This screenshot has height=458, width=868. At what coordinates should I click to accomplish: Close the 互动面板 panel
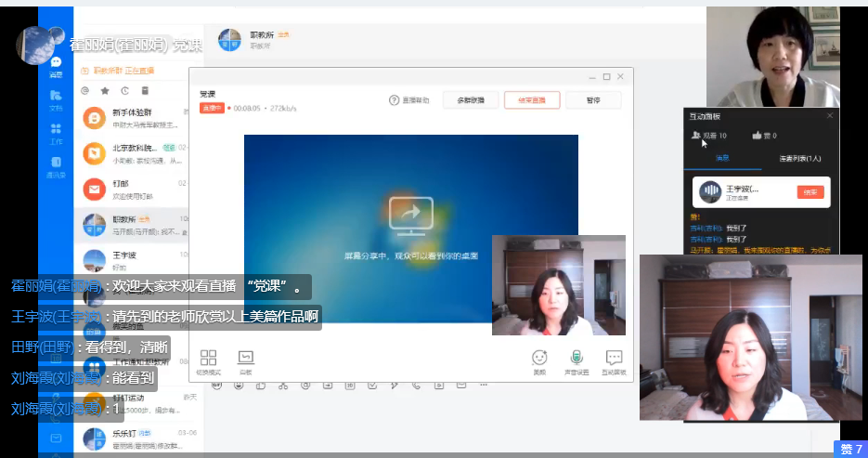click(x=830, y=116)
